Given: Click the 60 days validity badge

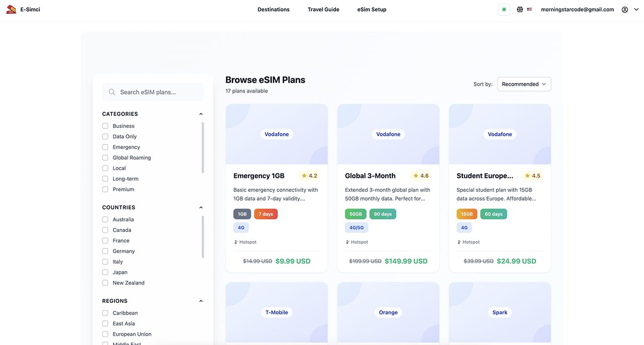Looking at the screenshot, I should tap(494, 214).
